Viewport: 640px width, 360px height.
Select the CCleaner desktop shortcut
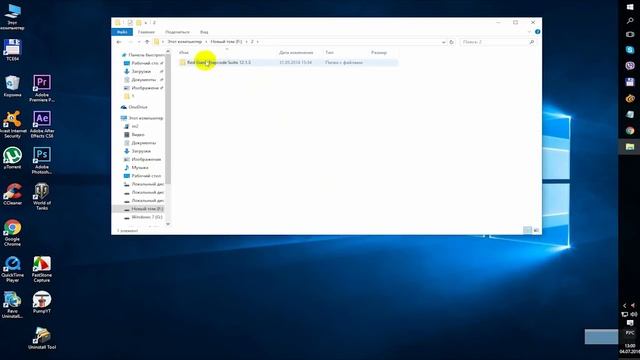coord(12,194)
